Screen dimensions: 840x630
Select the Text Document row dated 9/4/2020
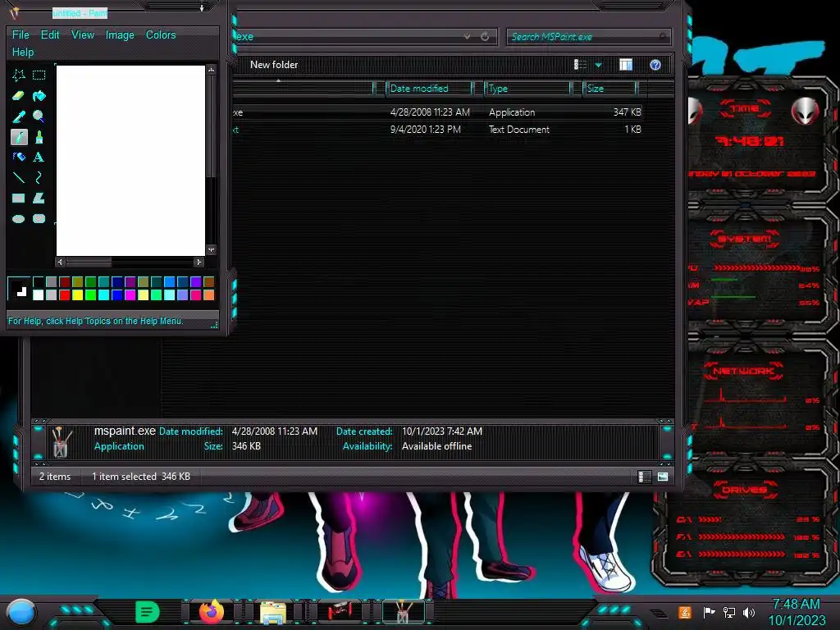click(437, 129)
